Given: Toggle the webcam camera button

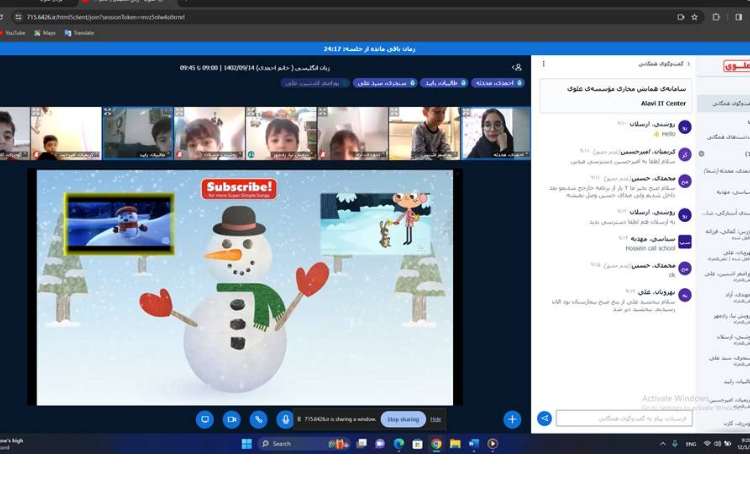Looking at the screenshot, I should (231, 419).
